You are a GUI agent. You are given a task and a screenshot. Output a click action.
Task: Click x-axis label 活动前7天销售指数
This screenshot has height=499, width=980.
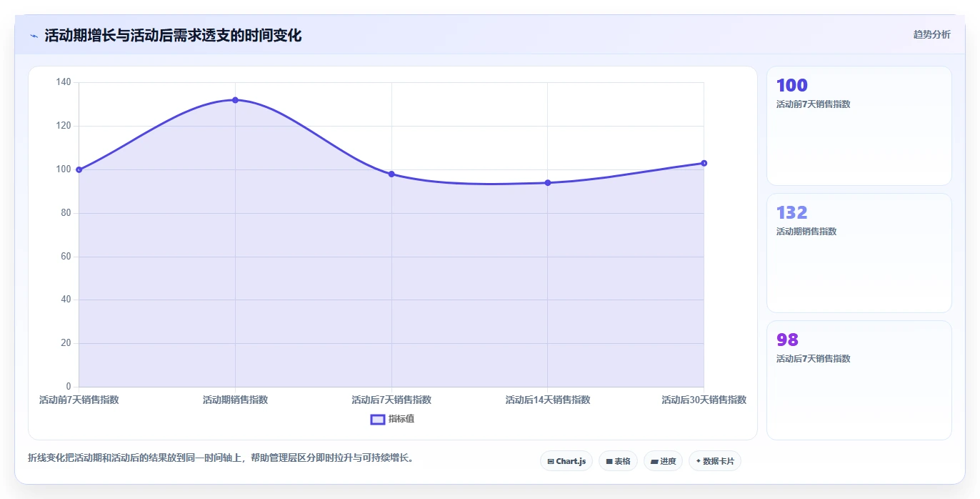tap(79, 400)
